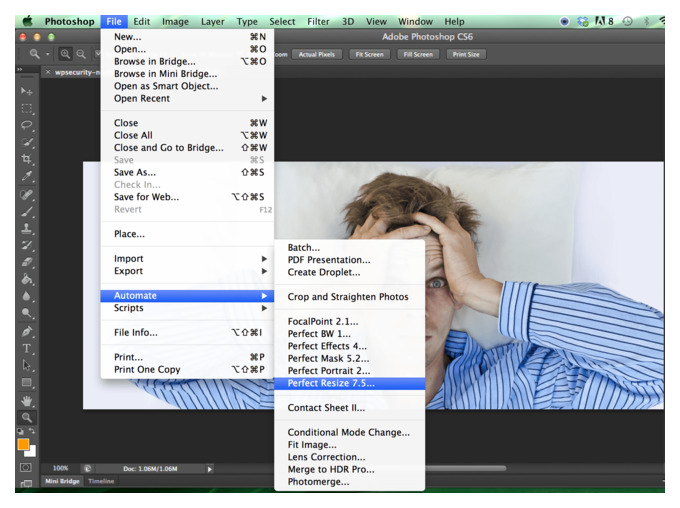The image size is (680, 508).
Task: Pick the Lasso tool
Action: click(26, 125)
